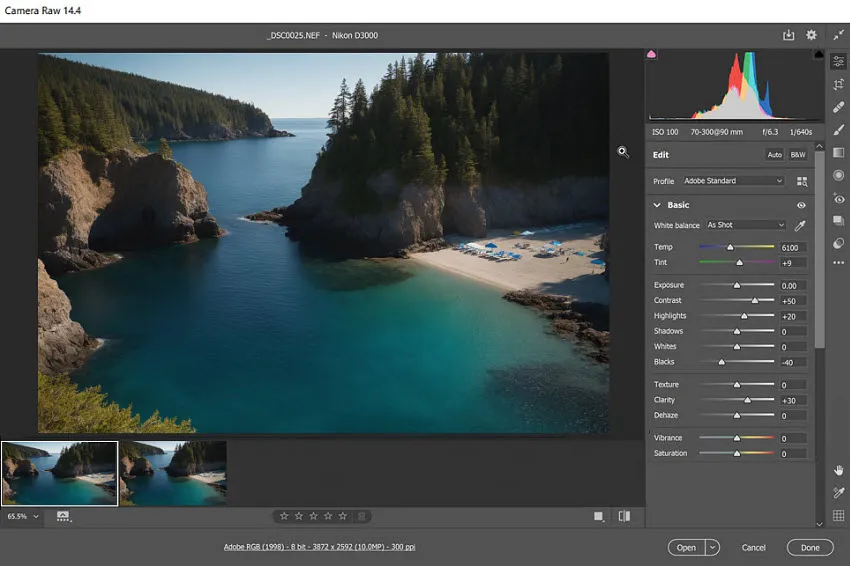Click the panel scroll down arrow
The height and width of the screenshot is (566, 850).
point(819,524)
